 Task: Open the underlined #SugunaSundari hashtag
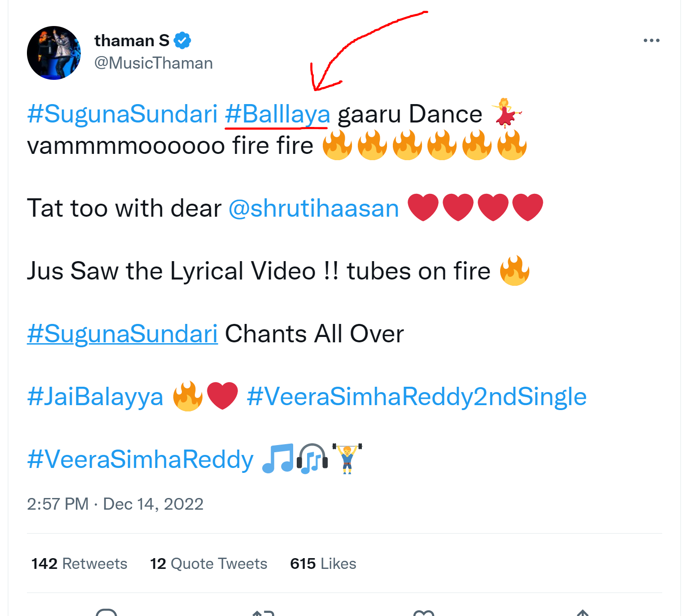(x=123, y=334)
